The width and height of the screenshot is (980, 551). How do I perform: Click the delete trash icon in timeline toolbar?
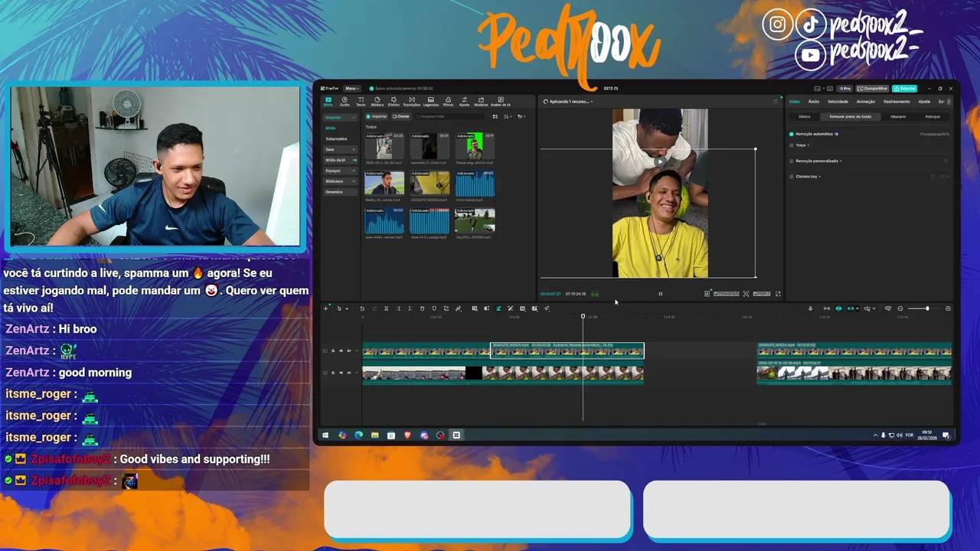422,308
